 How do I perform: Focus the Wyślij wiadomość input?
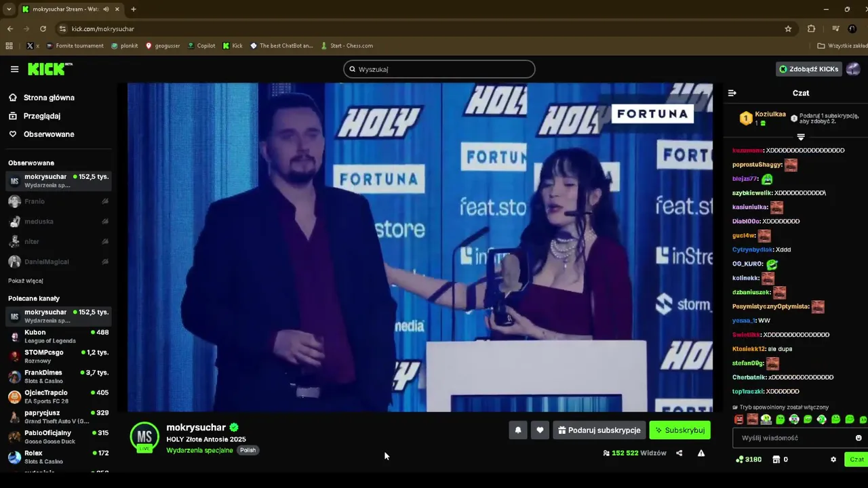tap(795, 438)
